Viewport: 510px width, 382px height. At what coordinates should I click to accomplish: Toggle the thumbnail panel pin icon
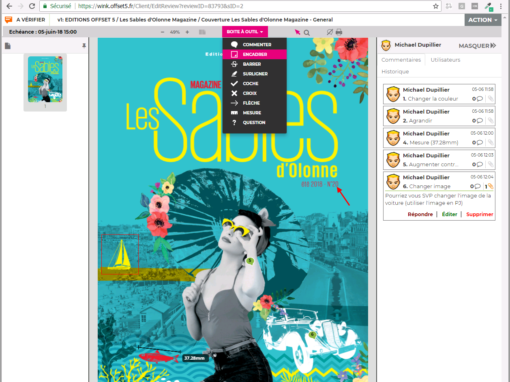[x=84, y=45]
